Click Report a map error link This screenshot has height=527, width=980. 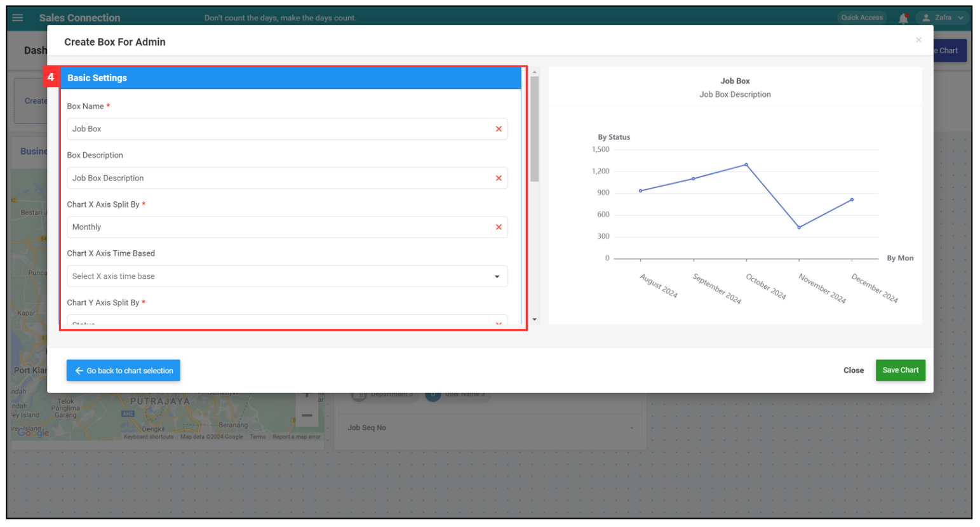click(x=297, y=437)
